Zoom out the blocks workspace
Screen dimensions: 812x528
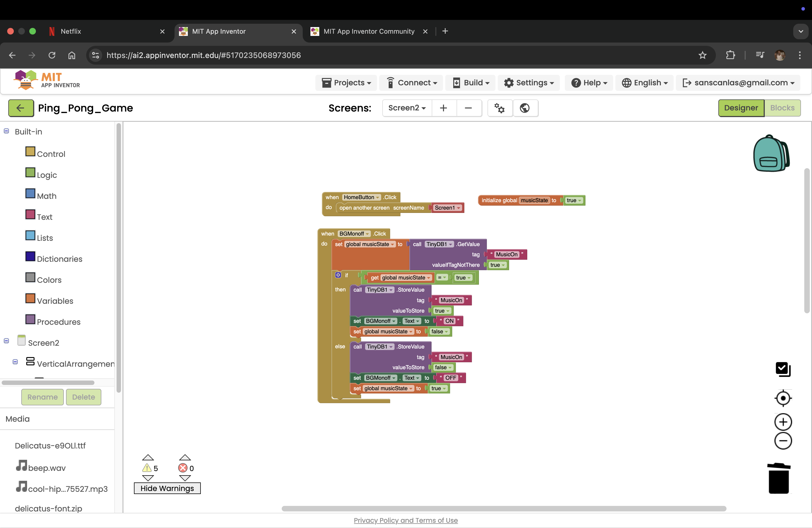tap(783, 441)
